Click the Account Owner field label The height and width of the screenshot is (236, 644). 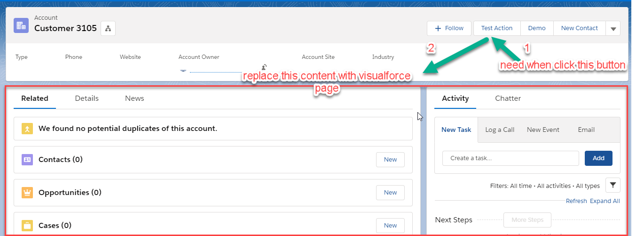click(x=199, y=57)
